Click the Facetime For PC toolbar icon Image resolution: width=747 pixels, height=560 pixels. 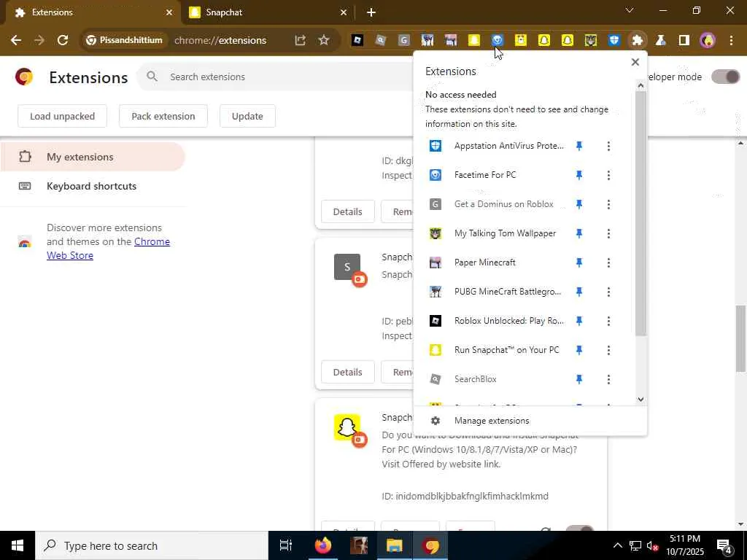(498, 41)
